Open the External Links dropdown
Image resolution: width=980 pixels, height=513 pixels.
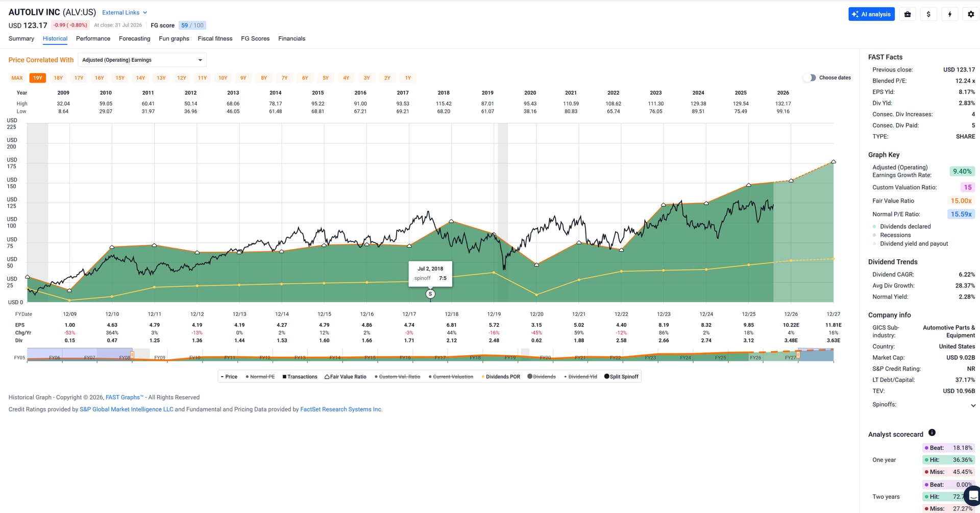tap(125, 12)
